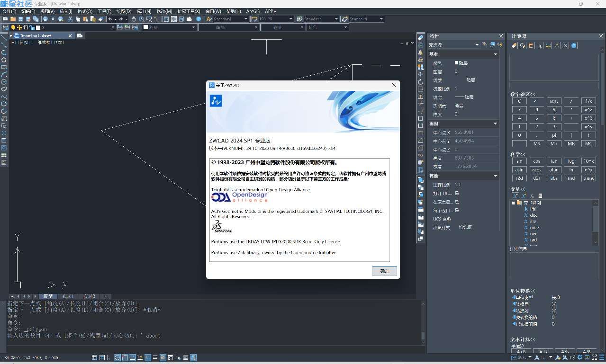This screenshot has width=606, height=364.
Task: Close the Drawing1.dwg document tab
Action: [71, 36]
